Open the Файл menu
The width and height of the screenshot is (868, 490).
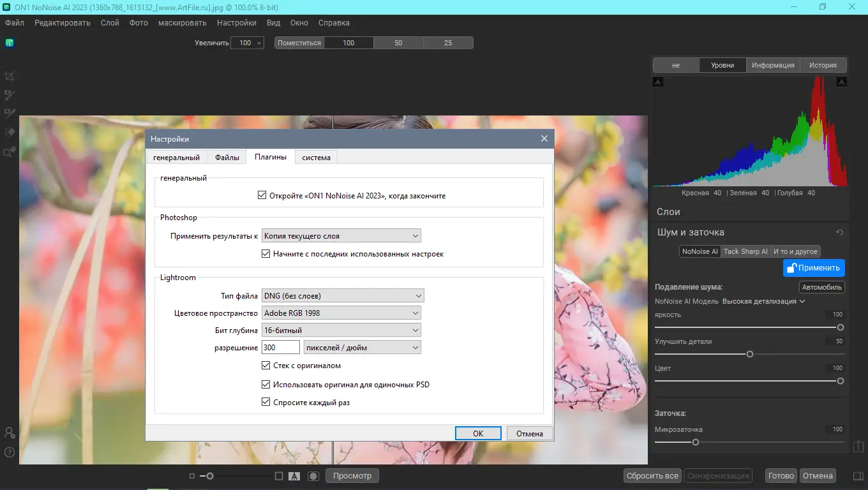(x=15, y=22)
